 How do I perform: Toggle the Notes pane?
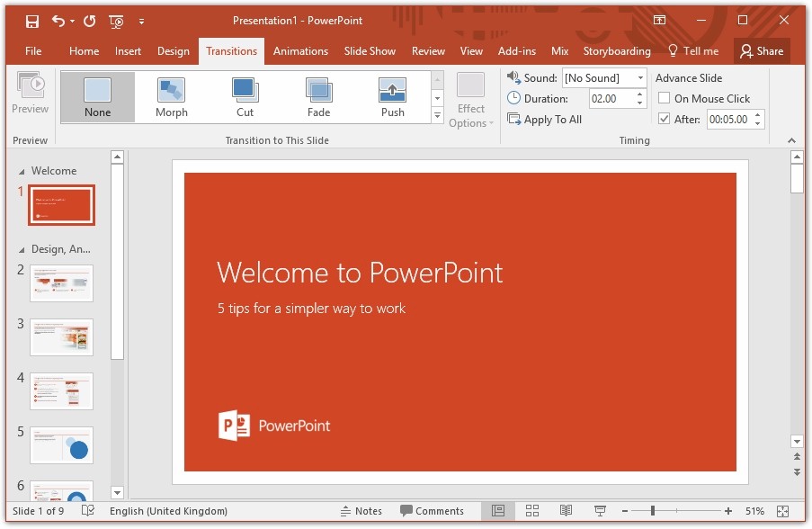361,511
